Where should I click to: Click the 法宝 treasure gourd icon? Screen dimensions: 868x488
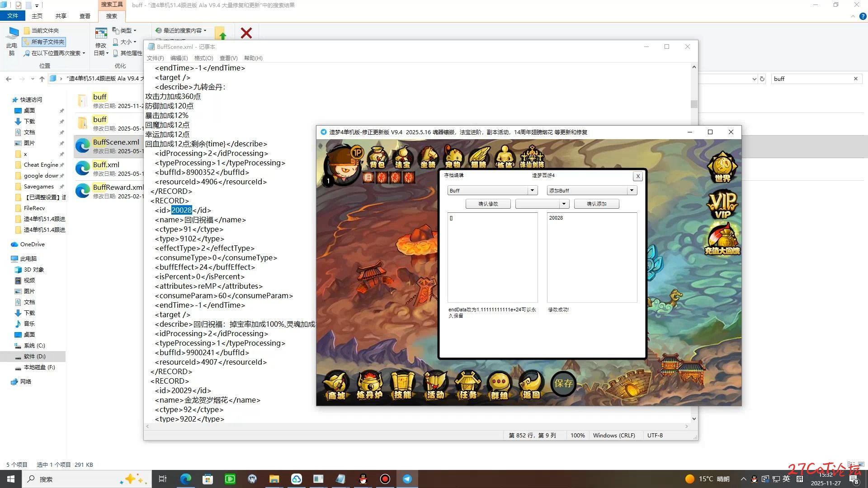point(402,157)
